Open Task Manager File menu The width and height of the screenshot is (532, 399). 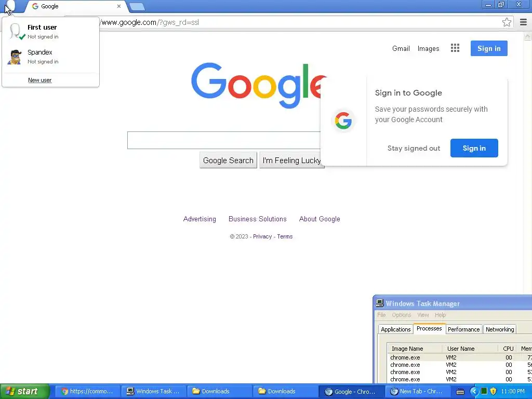point(381,315)
